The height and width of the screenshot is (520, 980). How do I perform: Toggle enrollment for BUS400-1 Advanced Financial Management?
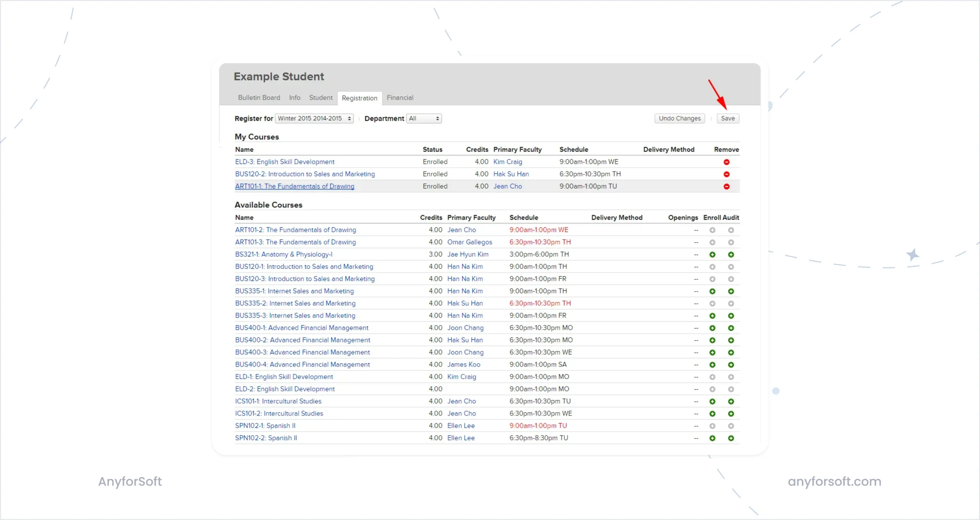712,328
